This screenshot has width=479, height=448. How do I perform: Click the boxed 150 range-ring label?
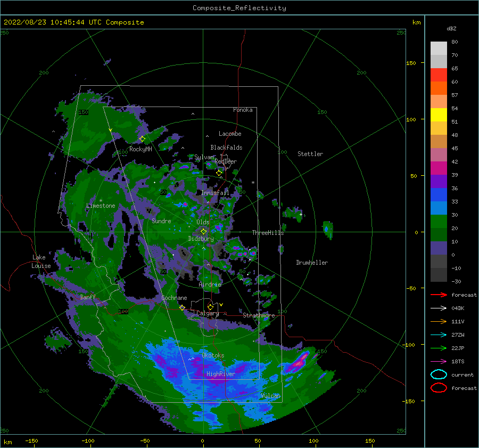83,112
